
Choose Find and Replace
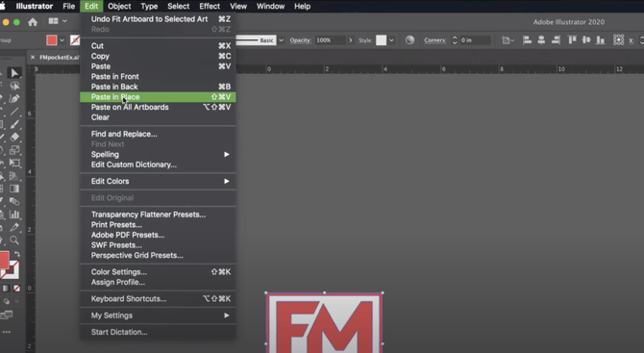[158, 134]
